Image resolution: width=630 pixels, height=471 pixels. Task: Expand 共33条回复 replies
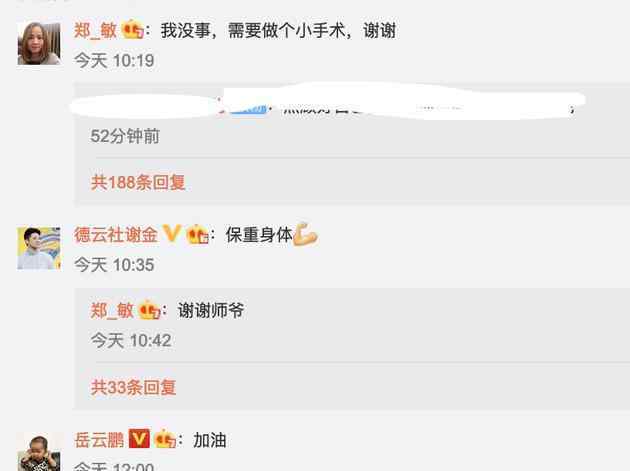click(133, 387)
